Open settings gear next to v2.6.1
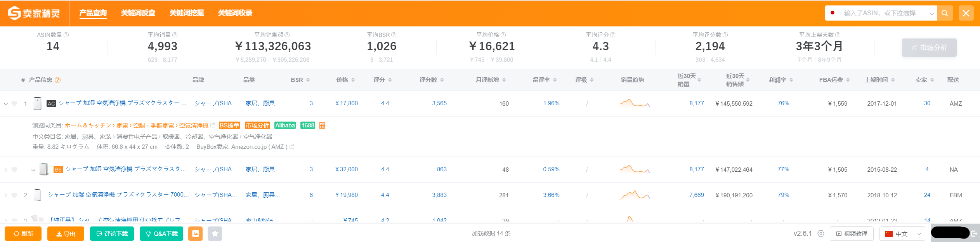 tap(821, 233)
